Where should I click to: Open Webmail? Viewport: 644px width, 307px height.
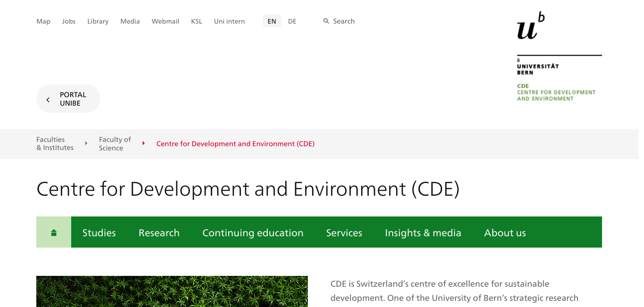165,21
